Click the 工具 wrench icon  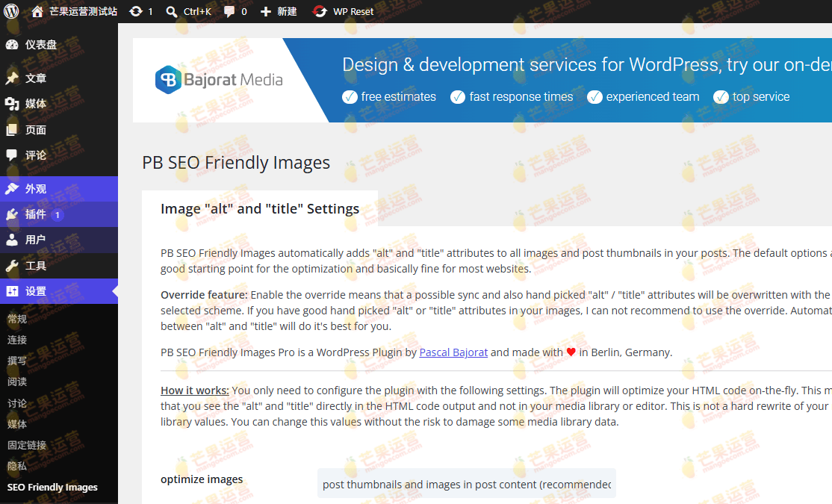[12, 266]
